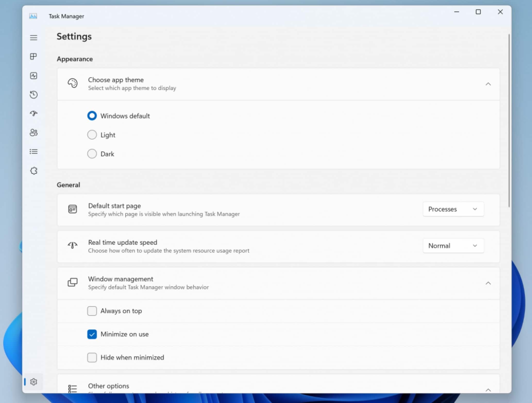Viewport: 532px width, 403px height.
Task: Collapse the Choose app theme section
Action: [488, 84]
